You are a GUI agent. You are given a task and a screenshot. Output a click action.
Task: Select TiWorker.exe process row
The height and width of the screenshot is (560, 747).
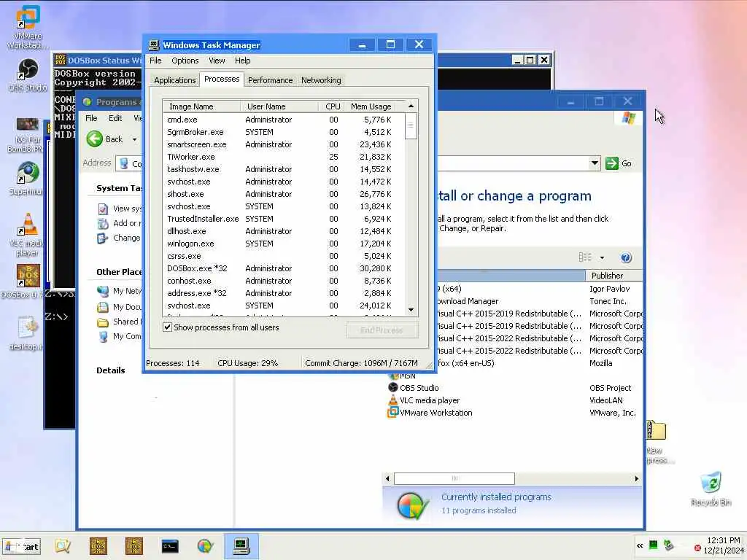(x=284, y=157)
